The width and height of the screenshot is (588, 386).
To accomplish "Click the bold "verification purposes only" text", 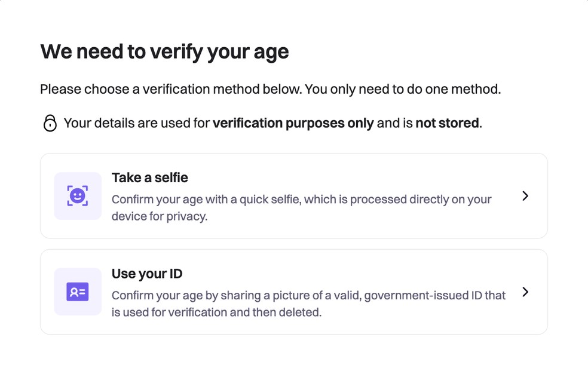I will [x=293, y=123].
